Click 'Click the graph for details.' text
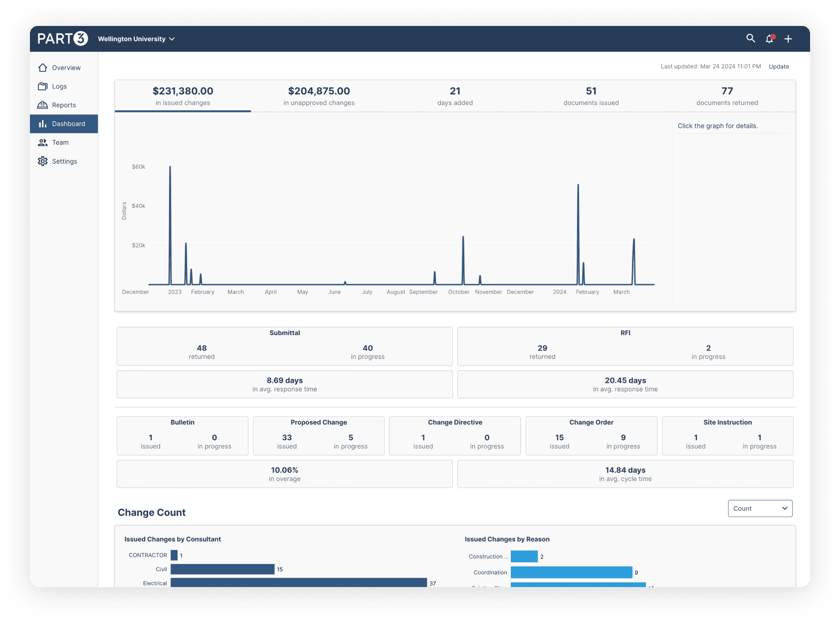The width and height of the screenshot is (840, 621). pos(717,126)
